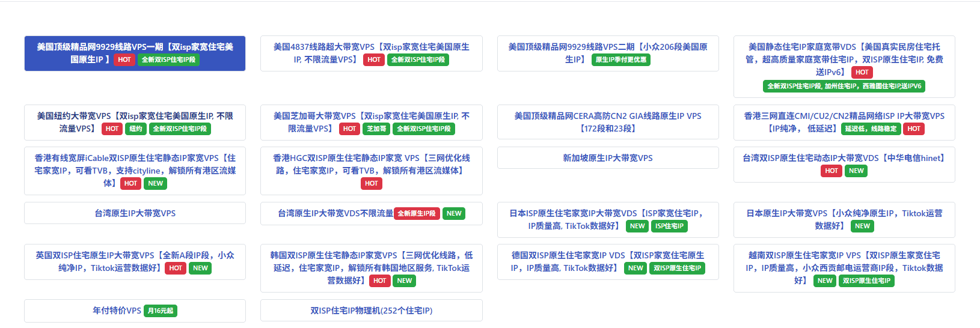980x328 pixels.
Task: Click HOT badge on 香港HGC card
Action: pos(372,183)
